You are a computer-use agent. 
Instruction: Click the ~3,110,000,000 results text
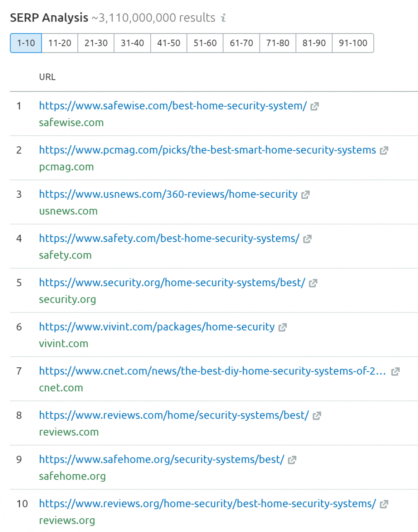pyautogui.click(x=154, y=18)
